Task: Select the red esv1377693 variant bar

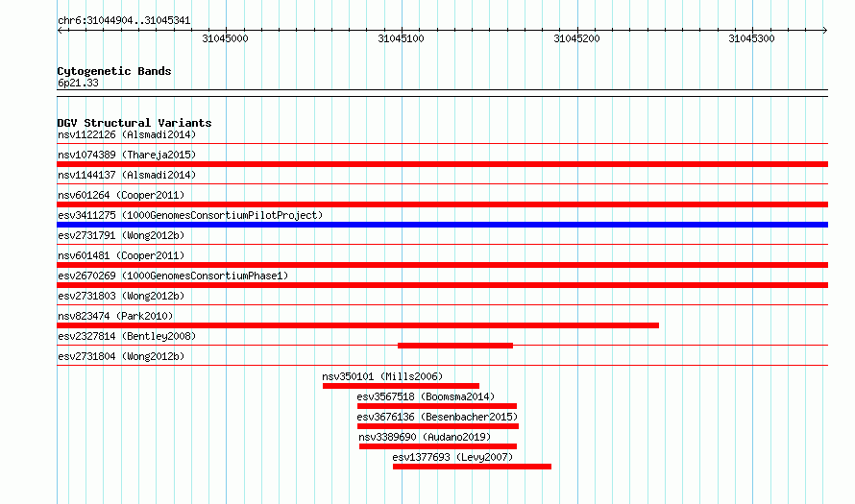Action: coord(472,467)
